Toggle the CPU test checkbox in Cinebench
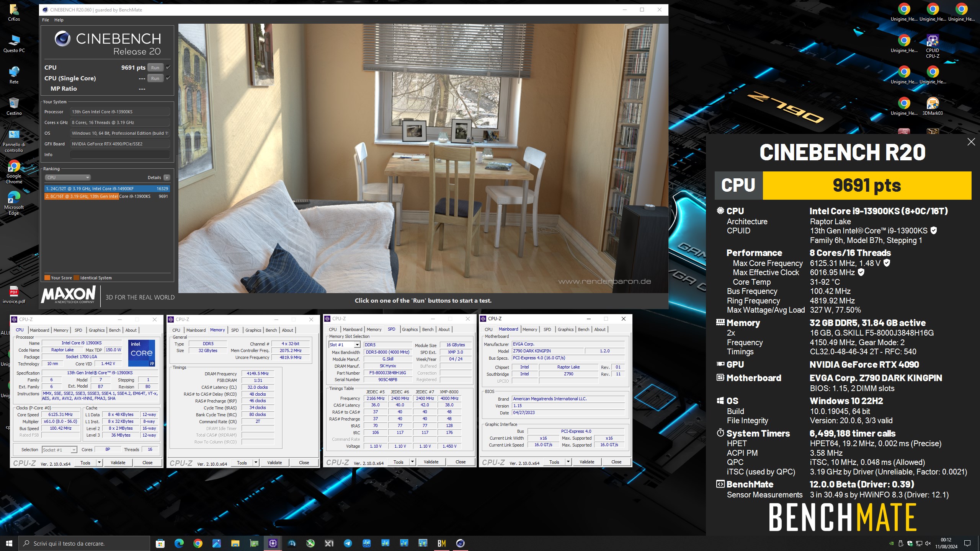The image size is (980, 551). point(168,67)
